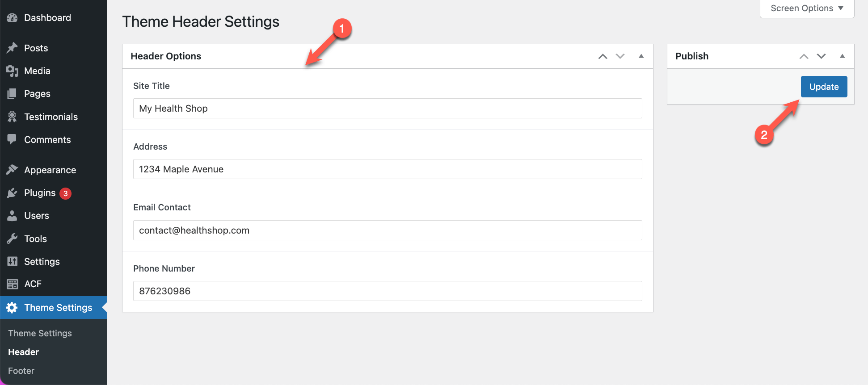Click the Appearance paintbrush icon

12,170
